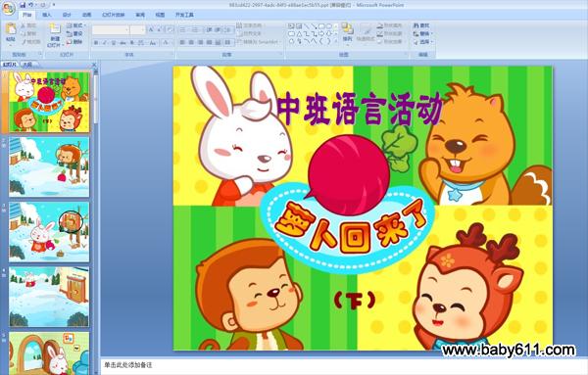Click the font color A button
588x375 pixels.
tap(166, 43)
